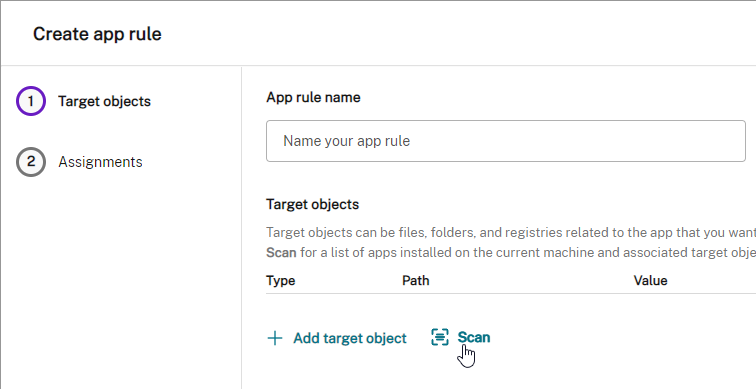
Task: Click the bracketed Scan icon
Action: tap(440, 337)
